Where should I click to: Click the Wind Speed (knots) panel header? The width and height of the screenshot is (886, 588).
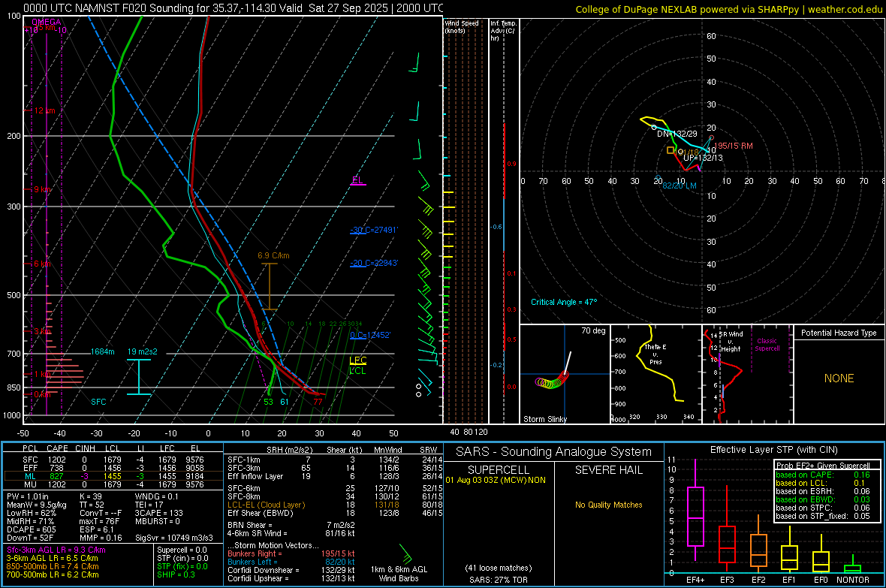[461, 26]
